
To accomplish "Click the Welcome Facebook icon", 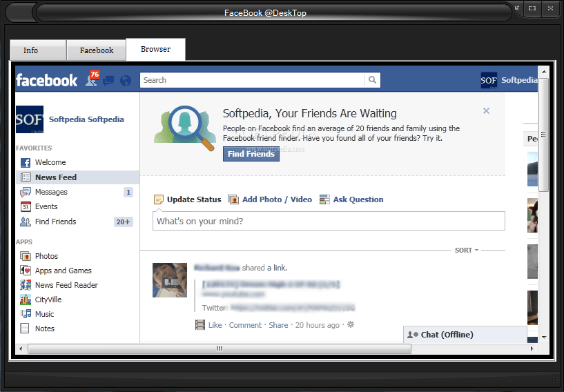I will [x=26, y=163].
